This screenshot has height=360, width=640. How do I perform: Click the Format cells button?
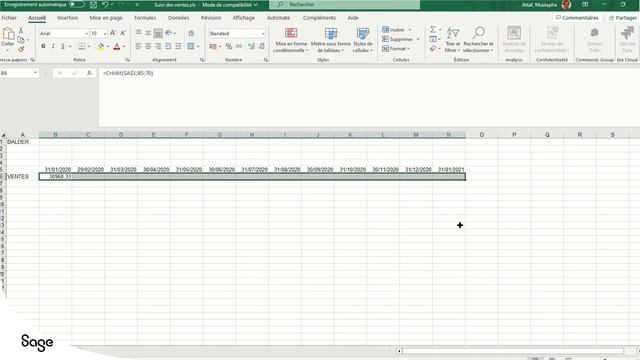coord(396,49)
